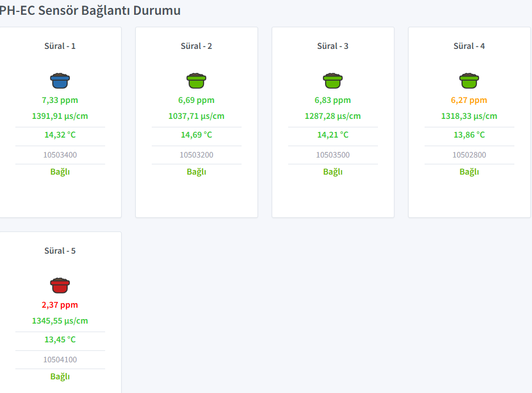The height and width of the screenshot is (393, 532).
Task: Click the red pot icon in Süral - 5
Action: [x=60, y=286]
